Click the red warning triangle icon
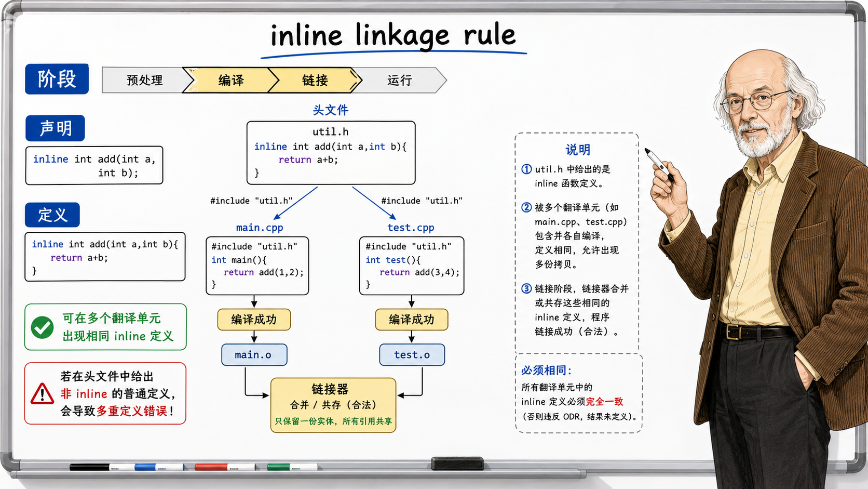 point(42,394)
